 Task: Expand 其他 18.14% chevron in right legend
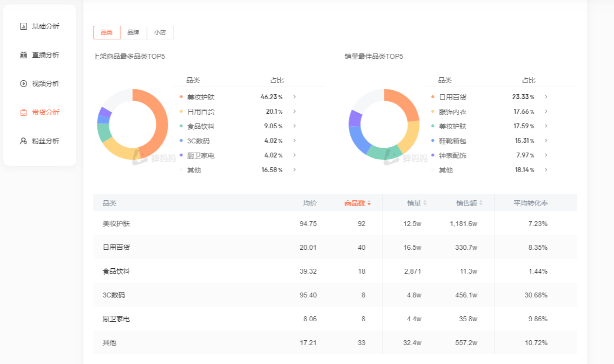tap(546, 170)
